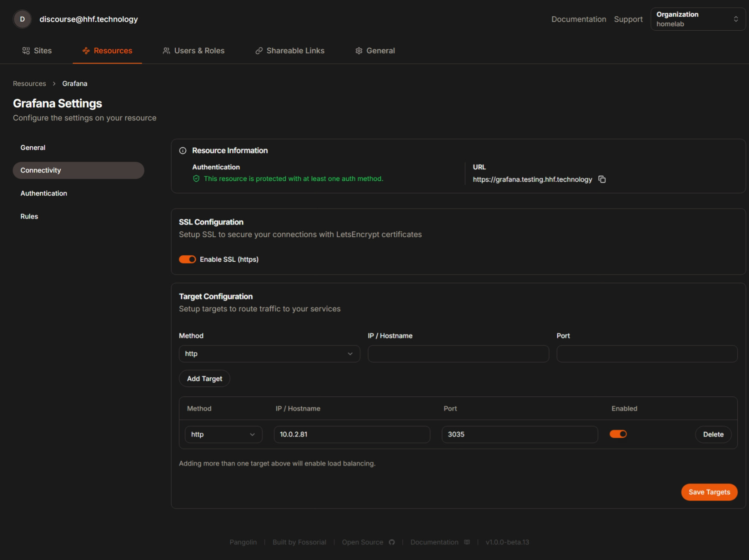
Task: Edit the 3035 port field
Action: pos(520,434)
